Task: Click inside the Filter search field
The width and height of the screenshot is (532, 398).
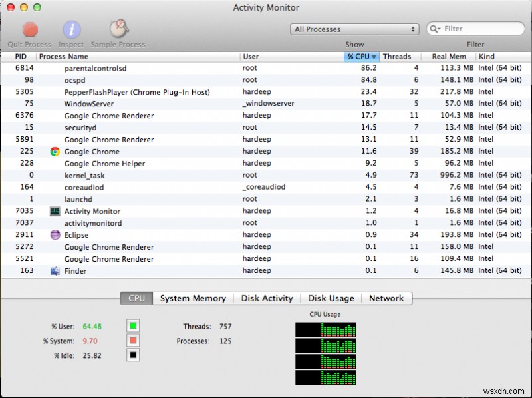Action: point(479,29)
